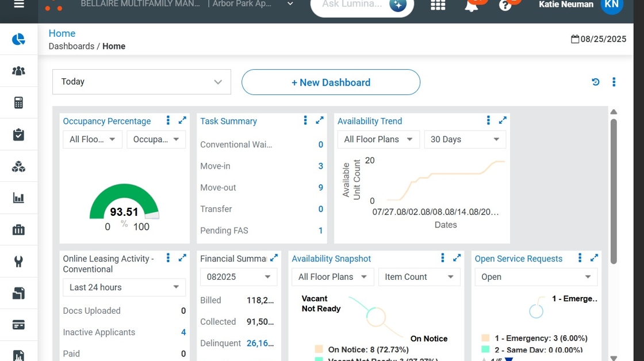The image size is (644, 361).
Task: Open Availability Snapshot widget kebab menu
Action: (443, 258)
